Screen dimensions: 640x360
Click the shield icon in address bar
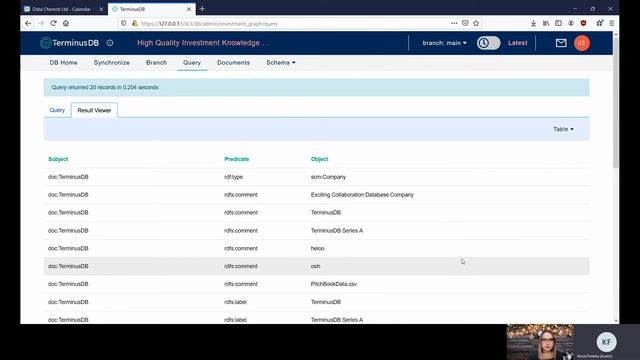[124, 23]
